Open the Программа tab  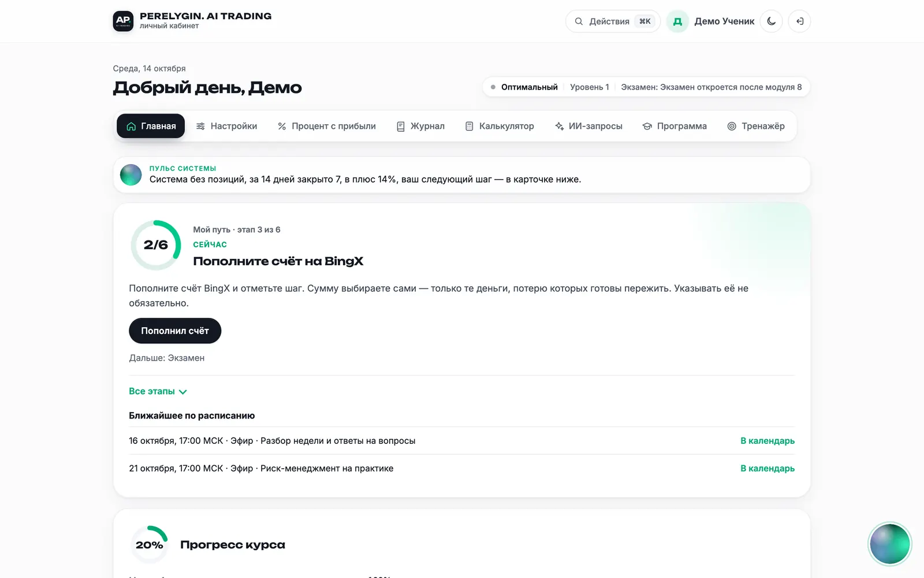coord(675,126)
